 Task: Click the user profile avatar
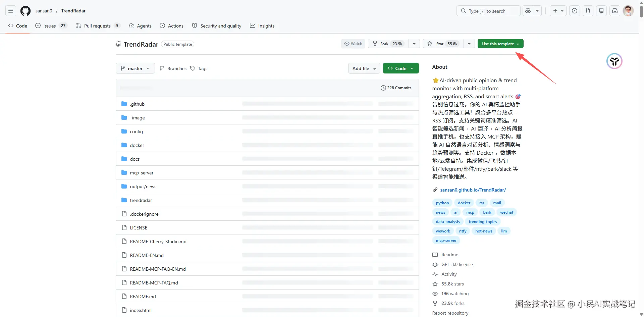pos(628,11)
